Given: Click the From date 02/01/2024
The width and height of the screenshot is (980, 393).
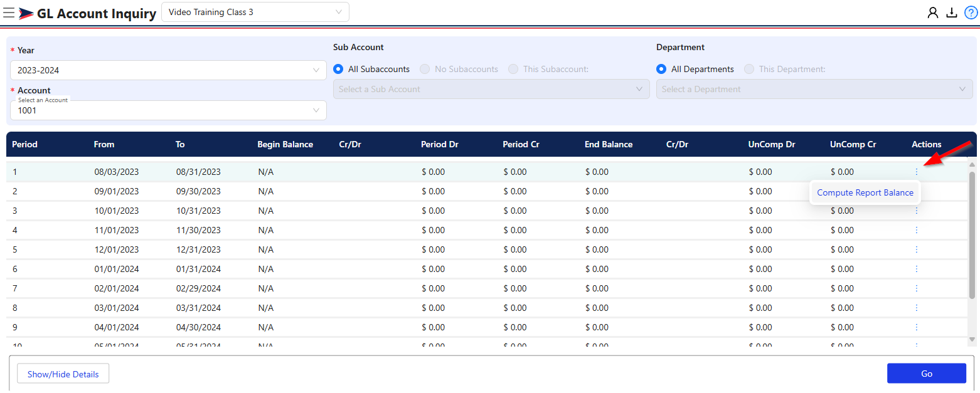Looking at the screenshot, I should click(x=117, y=288).
